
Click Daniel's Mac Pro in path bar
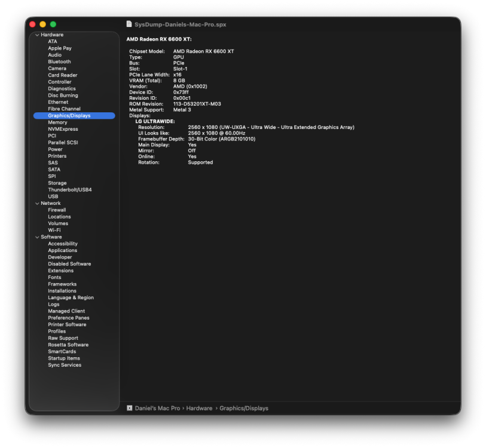coord(157,409)
